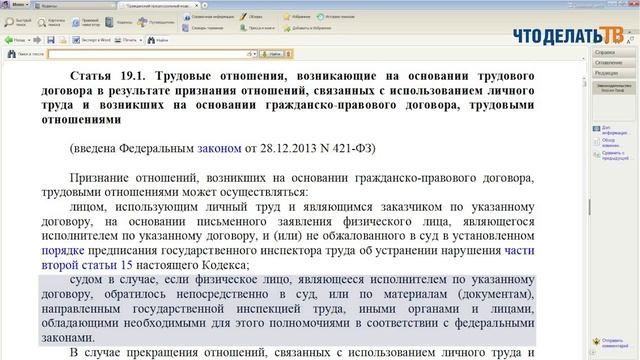Screen dimensions: 640x360
Task: Click Сравнить с предыдущей редакцией
Action: pyautogui.click(x=611, y=156)
